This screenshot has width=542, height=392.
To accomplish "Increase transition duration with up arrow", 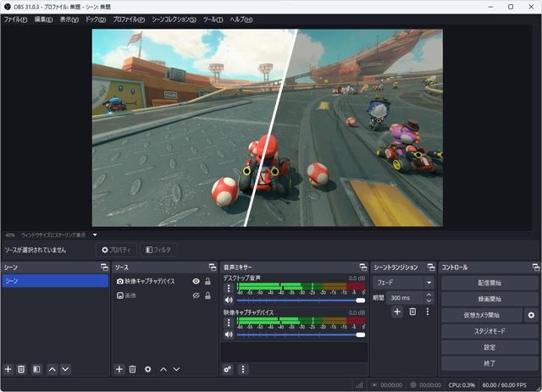I will 429,295.
